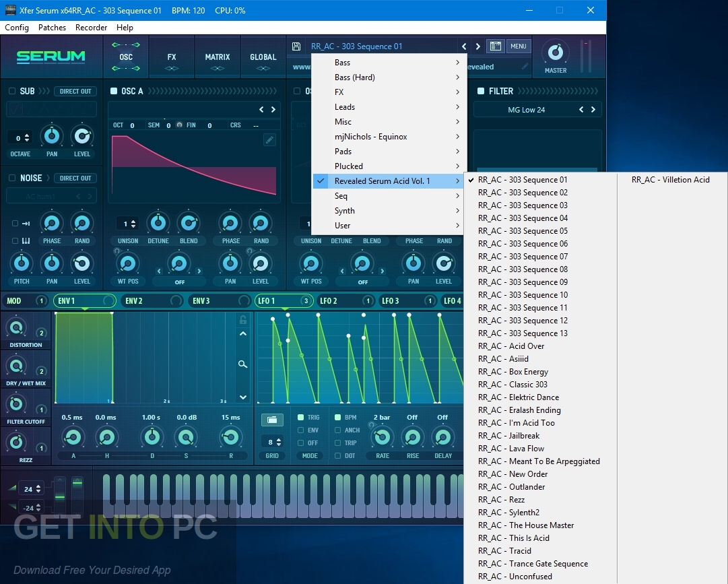Click the SUB level knob
This screenshot has width=728, height=584.
(82, 136)
